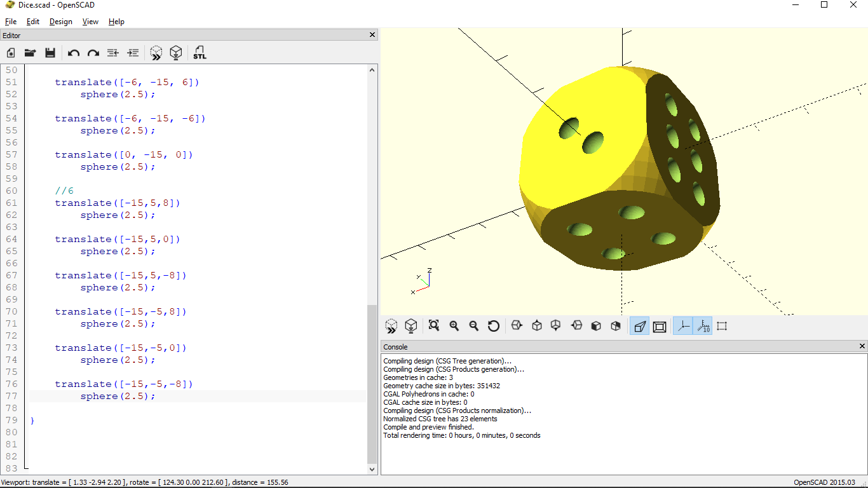Enable Orthogonal projection
Screen dimensions: 868x488
pos(660,326)
